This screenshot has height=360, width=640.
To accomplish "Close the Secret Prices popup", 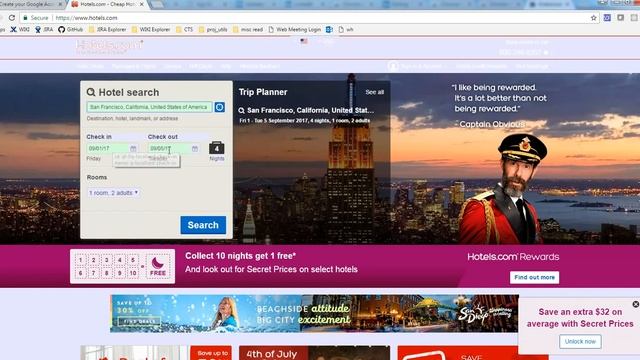I will [636, 304].
